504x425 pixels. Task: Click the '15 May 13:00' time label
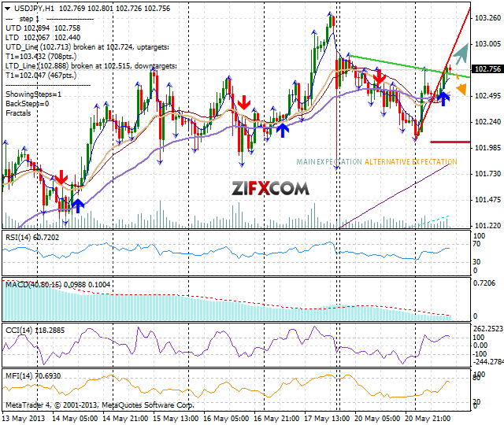coord(176,419)
